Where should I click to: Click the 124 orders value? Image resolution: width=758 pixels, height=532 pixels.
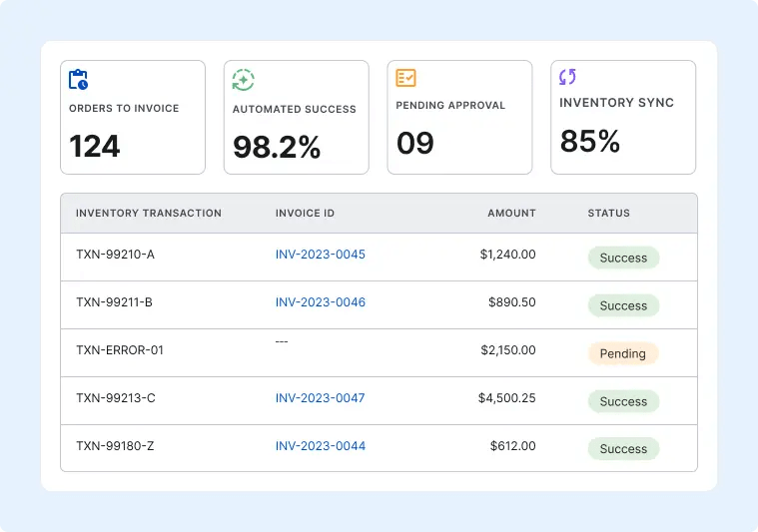[94, 146]
